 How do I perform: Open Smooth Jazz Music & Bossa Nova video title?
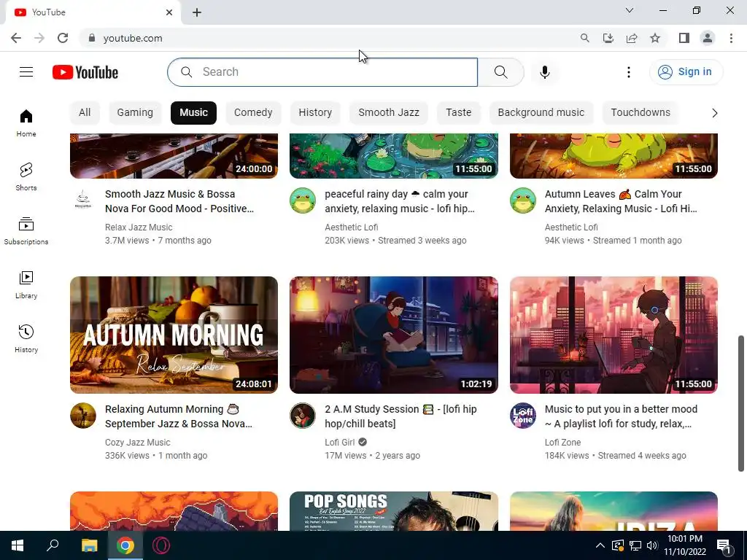[179, 201]
